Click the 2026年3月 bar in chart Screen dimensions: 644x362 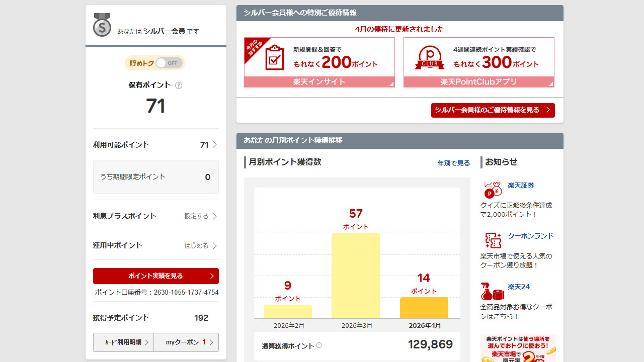click(x=356, y=276)
